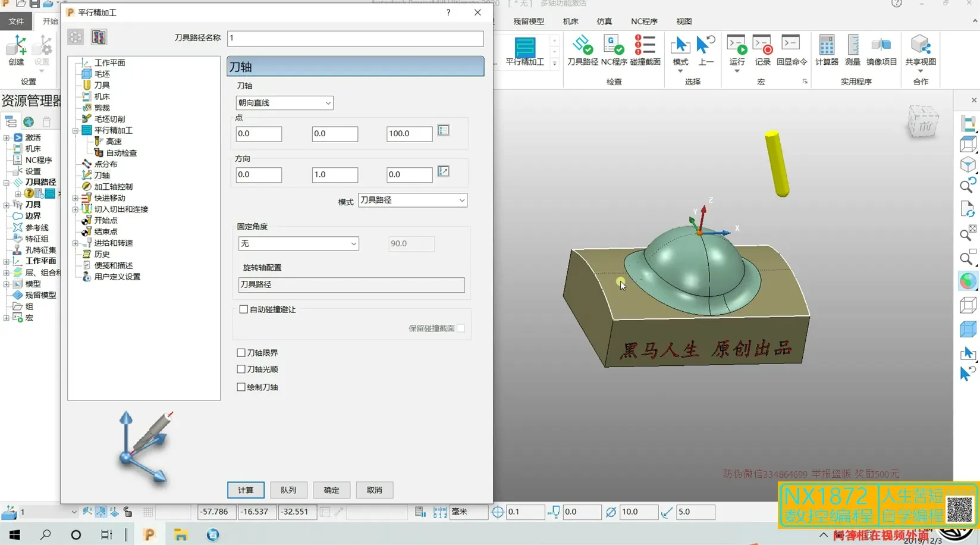
Task: Toggle the 刀轴限界 checkbox
Action: pos(241,353)
